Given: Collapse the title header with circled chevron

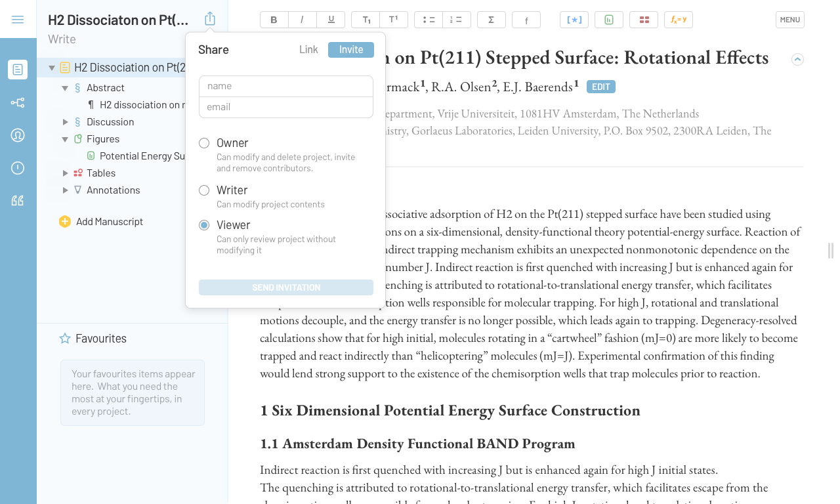Looking at the screenshot, I should [797, 60].
